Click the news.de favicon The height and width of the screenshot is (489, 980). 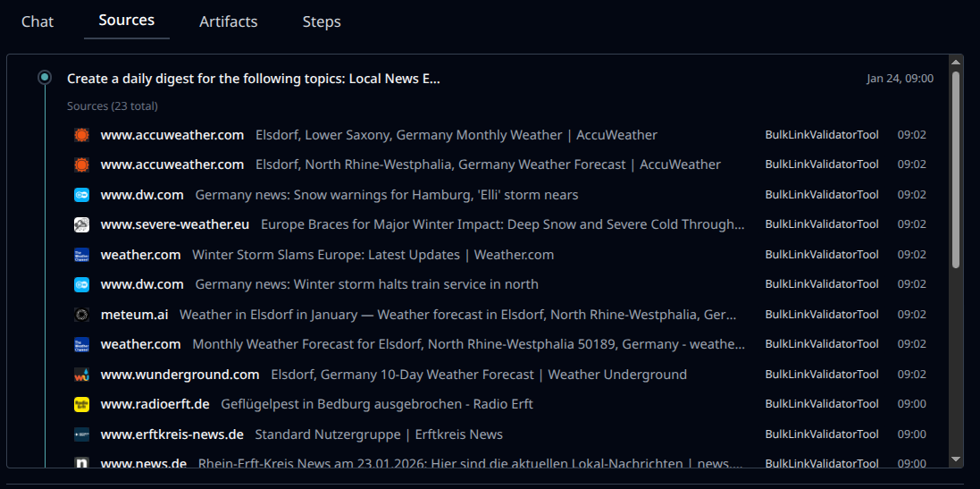pyautogui.click(x=81, y=463)
